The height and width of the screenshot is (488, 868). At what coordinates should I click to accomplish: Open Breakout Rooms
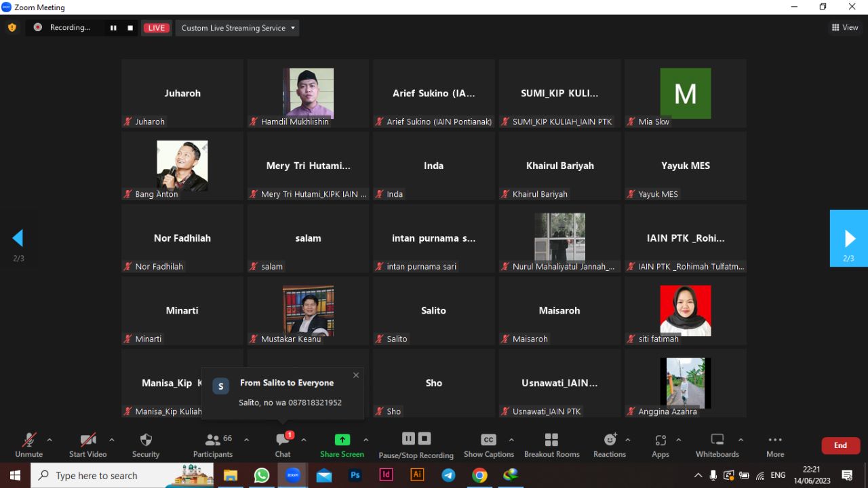click(551, 445)
